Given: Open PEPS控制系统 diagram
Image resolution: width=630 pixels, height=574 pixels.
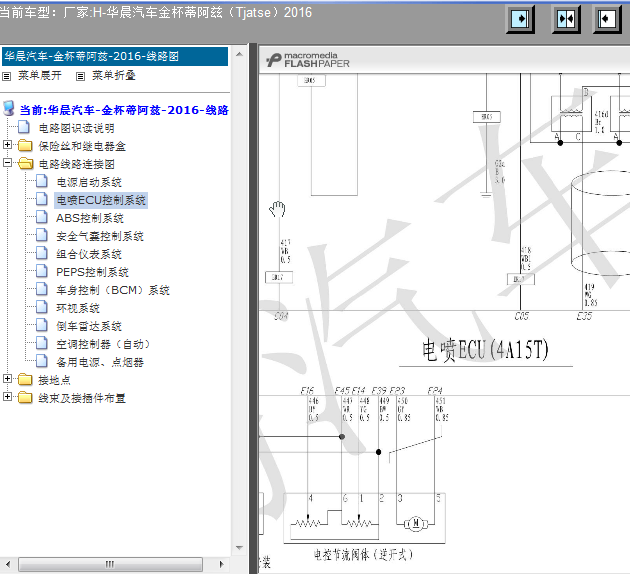Looking at the screenshot, I should [92, 272].
